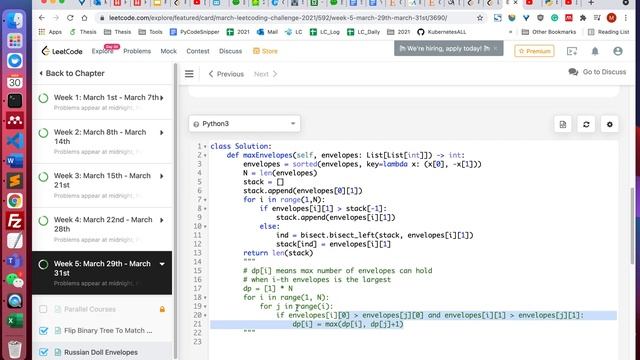Image resolution: width=640 pixels, height=360 pixels.
Task: Open the Chrome profile avatar M
Action: coord(611,18)
